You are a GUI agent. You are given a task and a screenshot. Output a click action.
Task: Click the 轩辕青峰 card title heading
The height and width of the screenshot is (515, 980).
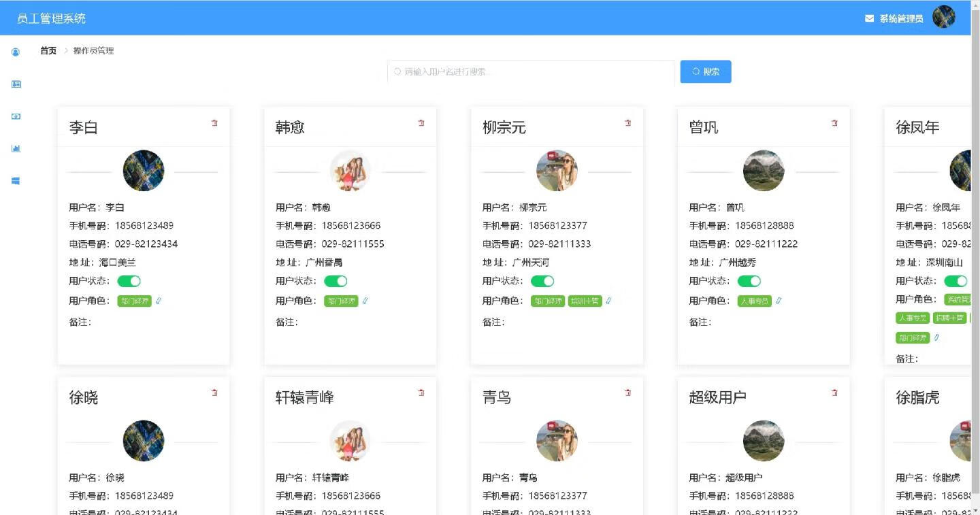305,397
